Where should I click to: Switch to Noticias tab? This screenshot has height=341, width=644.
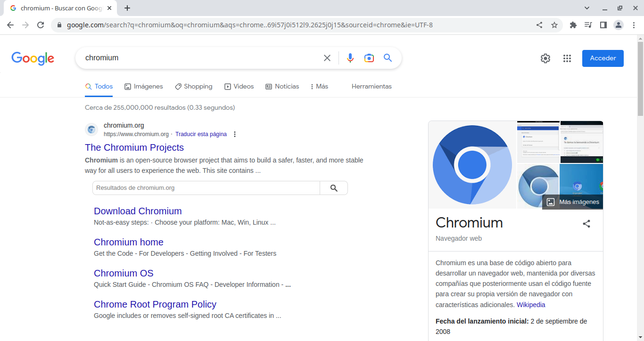(282, 87)
